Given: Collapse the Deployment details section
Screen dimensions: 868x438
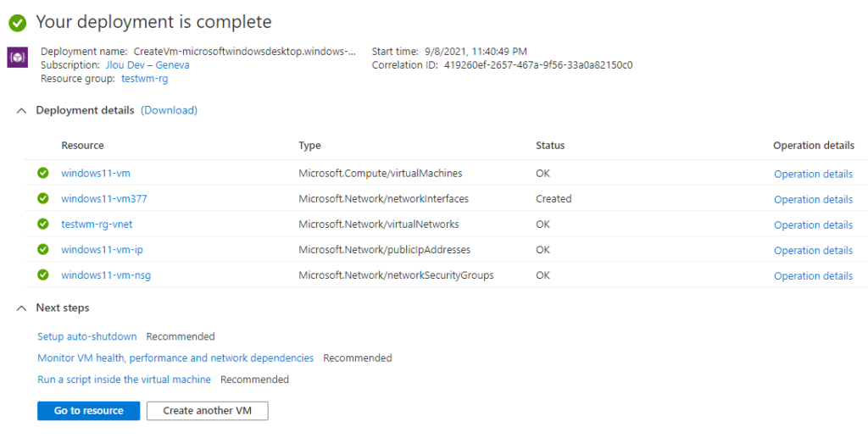Looking at the screenshot, I should click(21, 111).
